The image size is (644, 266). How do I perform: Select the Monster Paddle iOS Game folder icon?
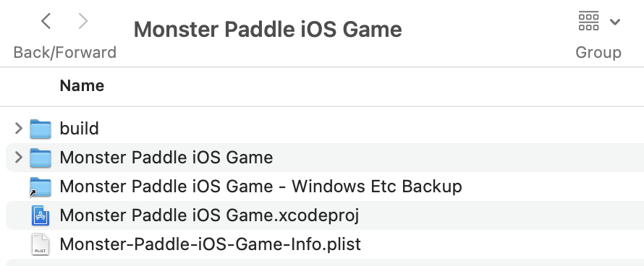pyautogui.click(x=41, y=158)
